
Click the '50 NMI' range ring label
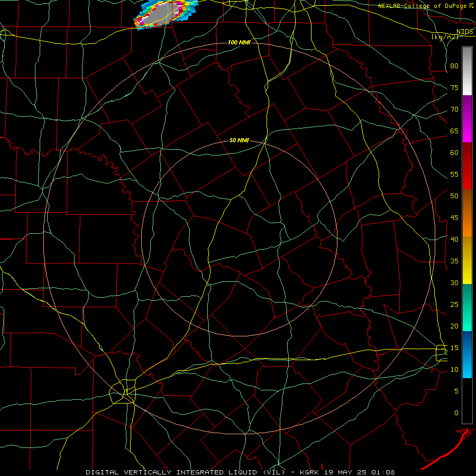[239, 140]
